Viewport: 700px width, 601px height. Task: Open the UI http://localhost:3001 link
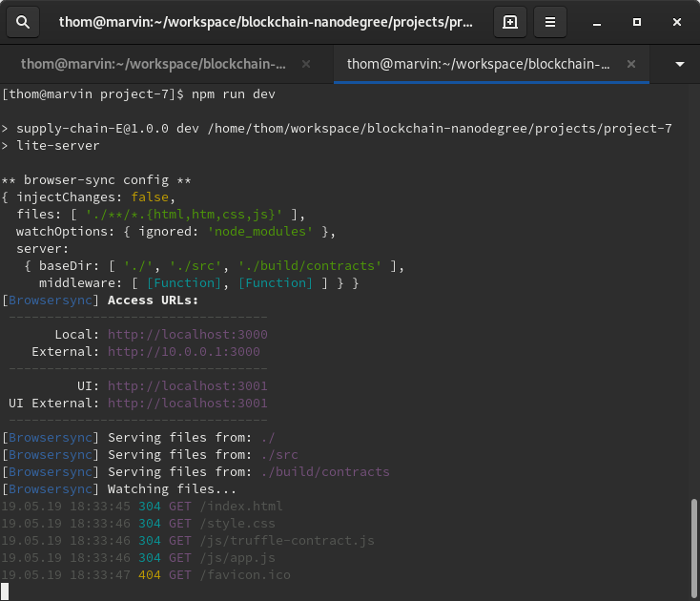(x=188, y=385)
